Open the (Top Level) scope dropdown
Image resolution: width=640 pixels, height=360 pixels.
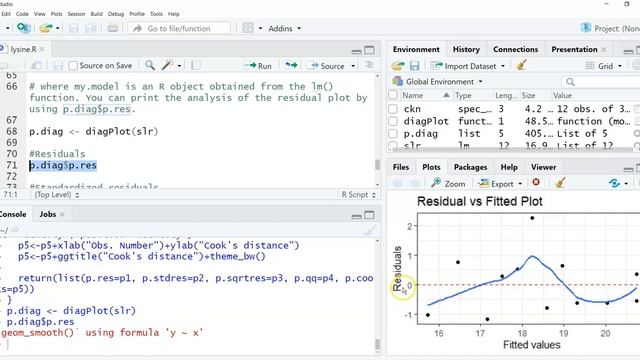tap(57, 195)
